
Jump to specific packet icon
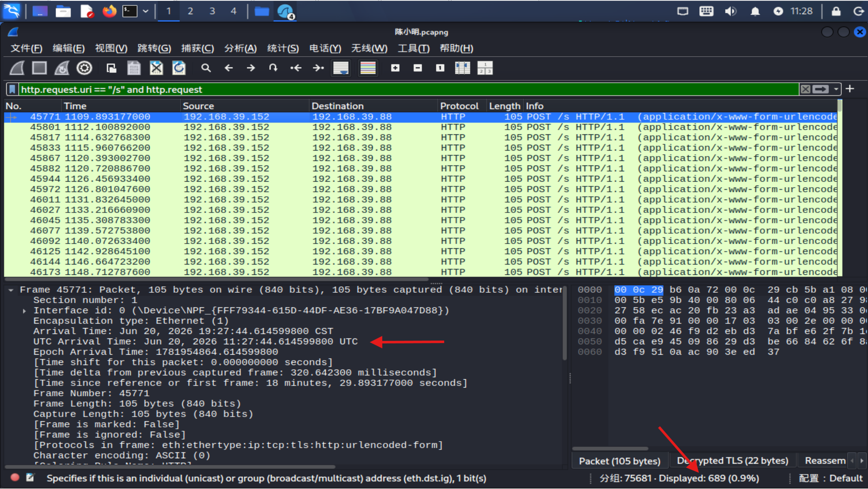[273, 68]
